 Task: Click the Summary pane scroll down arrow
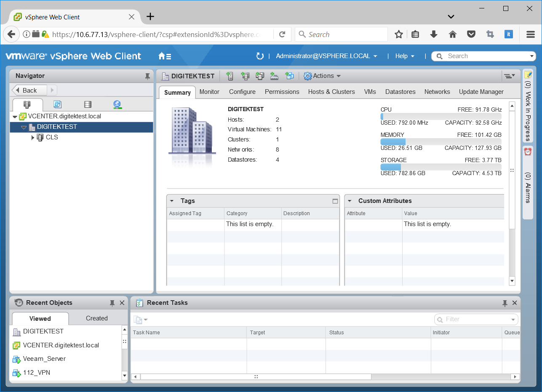[x=512, y=281]
